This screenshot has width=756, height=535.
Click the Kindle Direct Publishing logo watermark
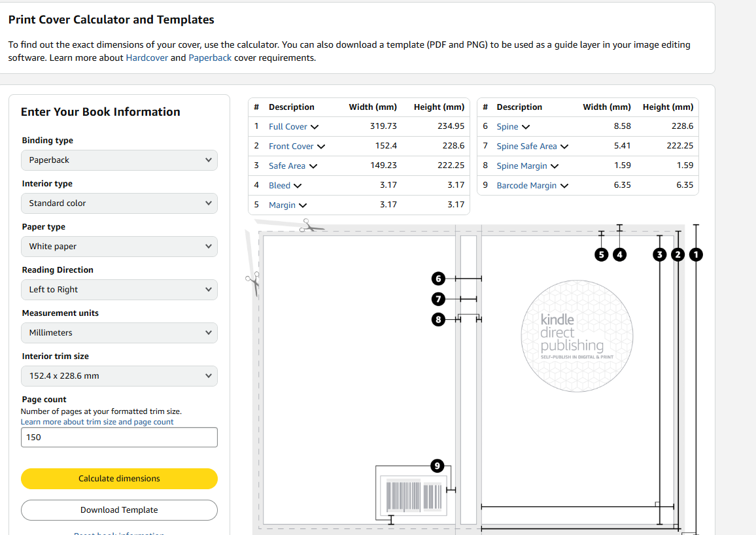click(x=577, y=336)
